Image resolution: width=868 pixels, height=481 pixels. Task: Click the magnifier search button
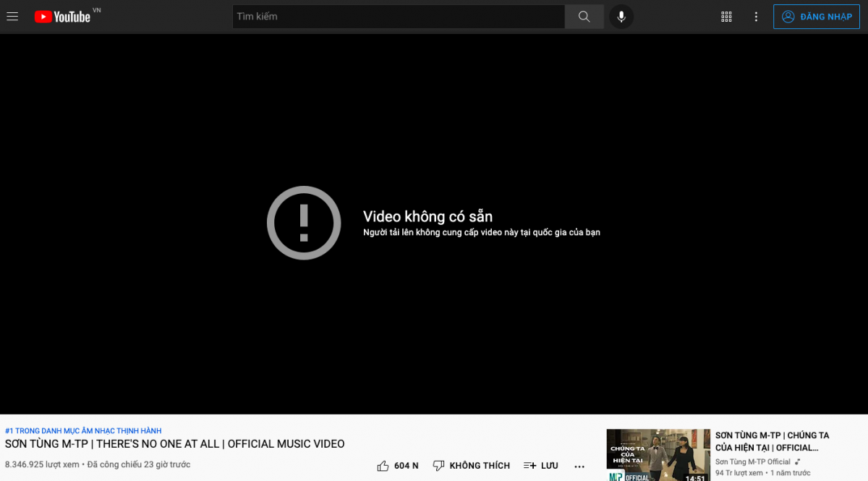coord(584,17)
